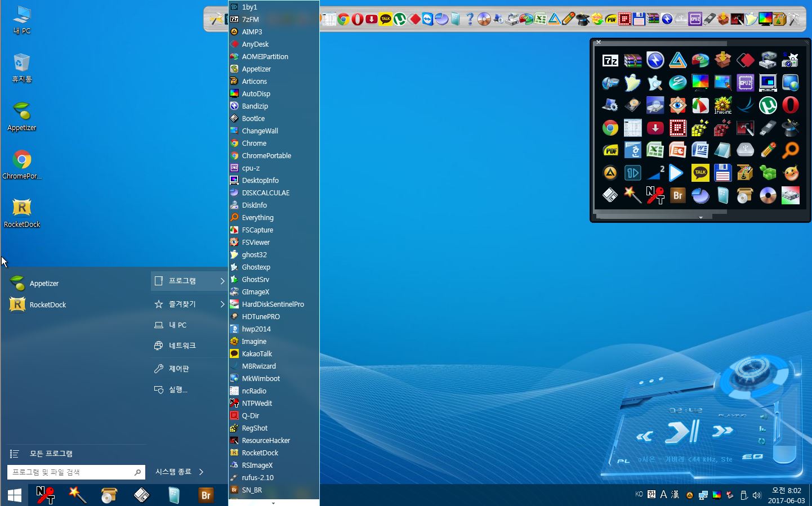Select AOMEIPartition in the programs list

pos(274,57)
